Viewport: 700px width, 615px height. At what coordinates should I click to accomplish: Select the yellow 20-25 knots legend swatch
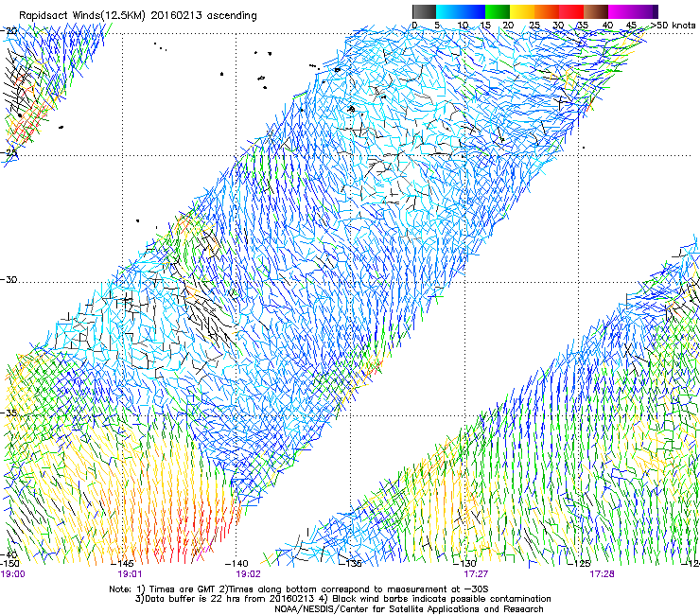coord(522,12)
